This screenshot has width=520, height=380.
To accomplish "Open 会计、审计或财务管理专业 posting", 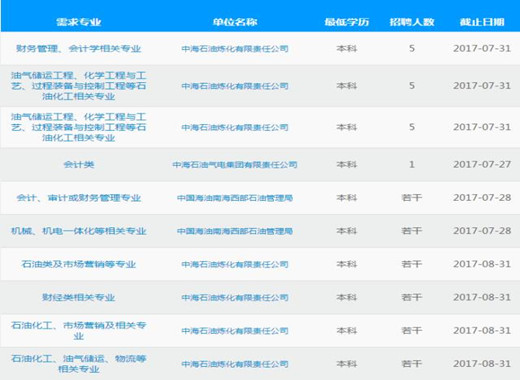I will pyautogui.click(x=79, y=198).
